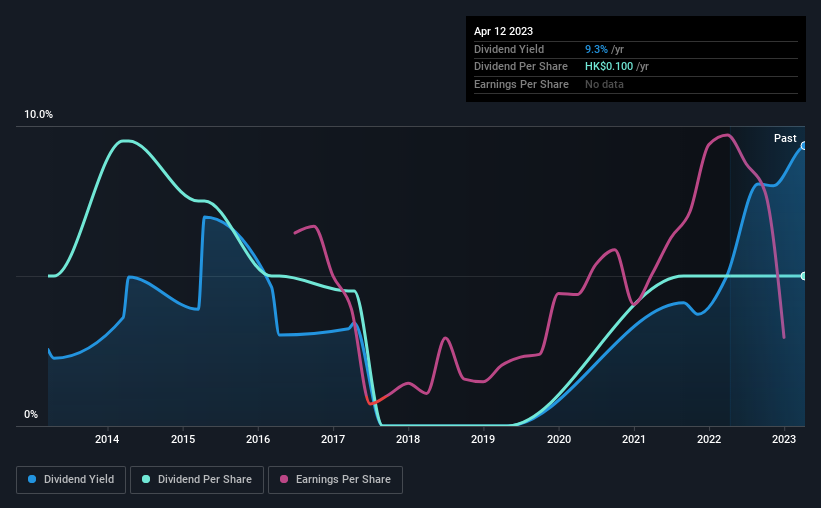Viewport: 821px width, 508px height.
Task: Click the HK$0.100 dividend per share value
Action: pyautogui.click(x=609, y=67)
